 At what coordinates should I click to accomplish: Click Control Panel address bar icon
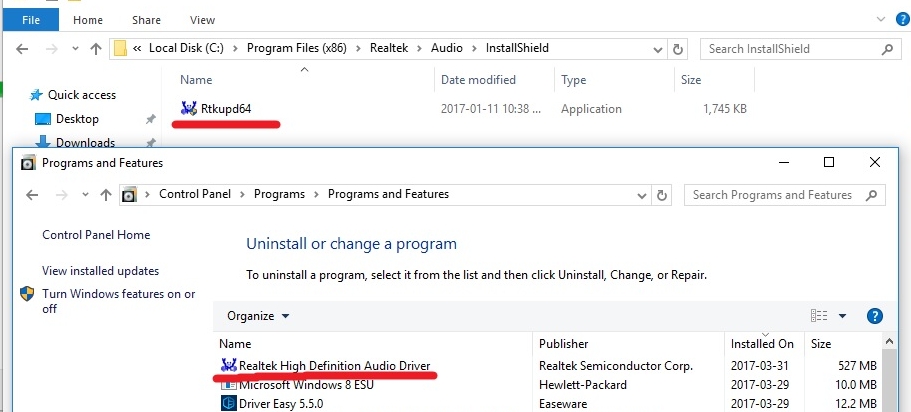pos(130,195)
